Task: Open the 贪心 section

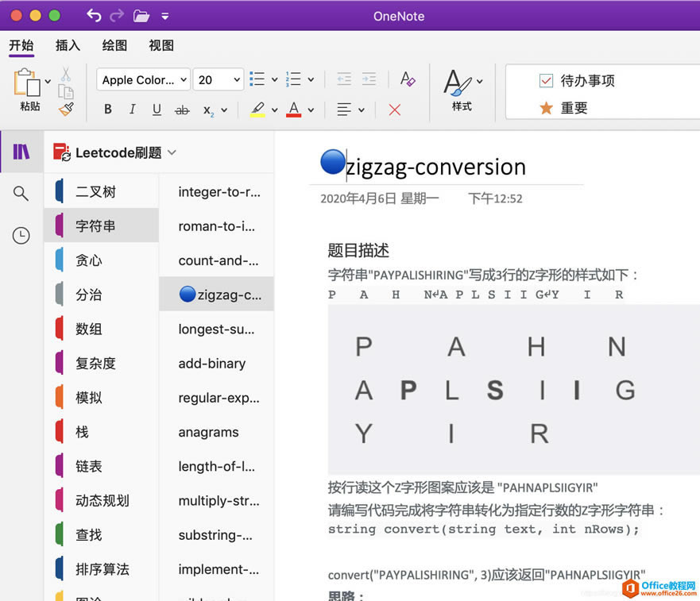Action: click(102, 260)
